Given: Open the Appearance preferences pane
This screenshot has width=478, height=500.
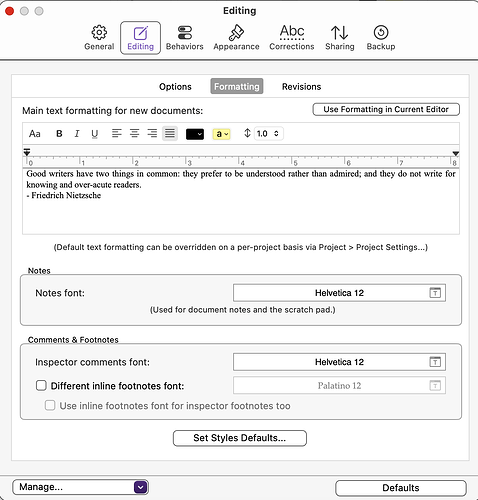Looking at the screenshot, I should [236, 38].
